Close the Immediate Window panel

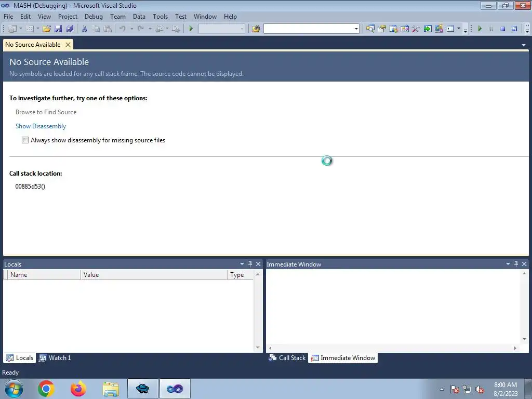tap(524, 264)
